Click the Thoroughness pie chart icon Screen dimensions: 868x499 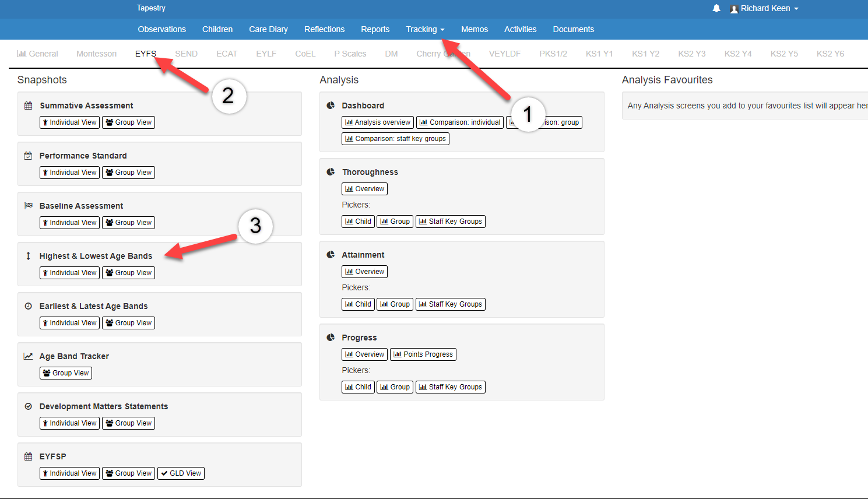pyautogui.click(x=331, y=172)
